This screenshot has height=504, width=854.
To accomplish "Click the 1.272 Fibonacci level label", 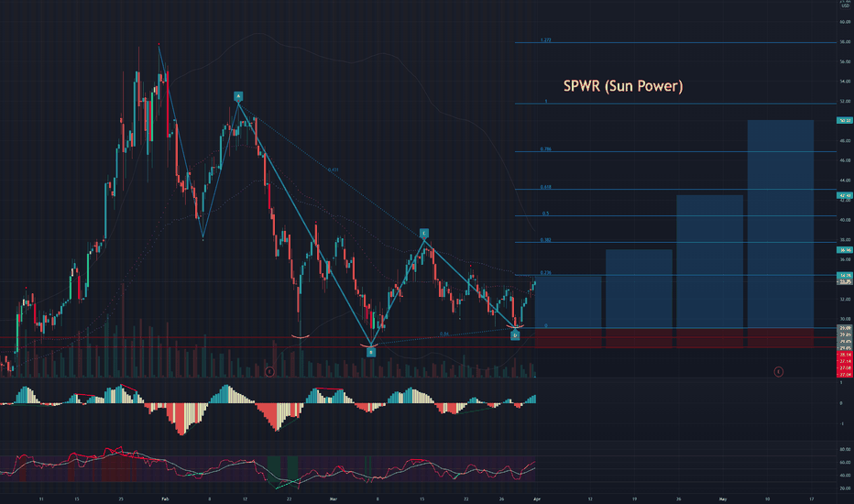I will point(546,40).
